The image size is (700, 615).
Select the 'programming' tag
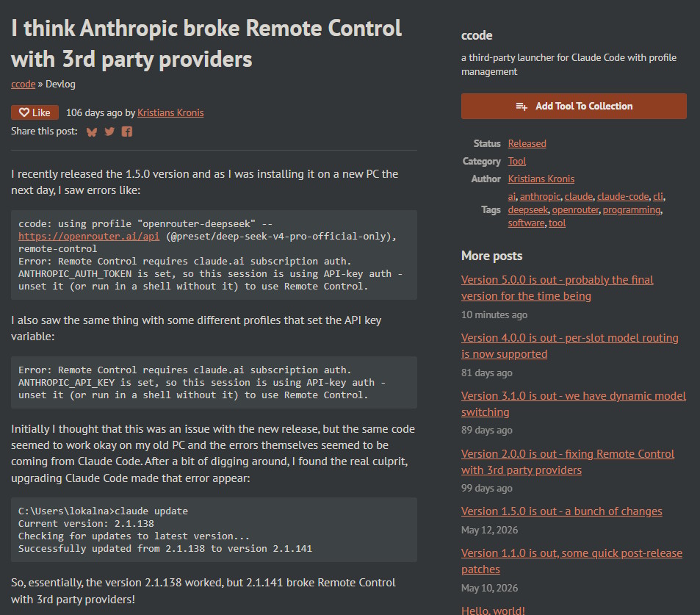pos(631,210)
